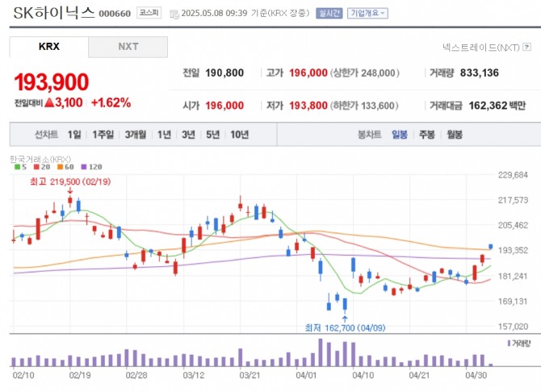Click the red 20-day moving average legend marker
Image resolution: width=541 pixels, height=392 pixels.
(37, 167)
